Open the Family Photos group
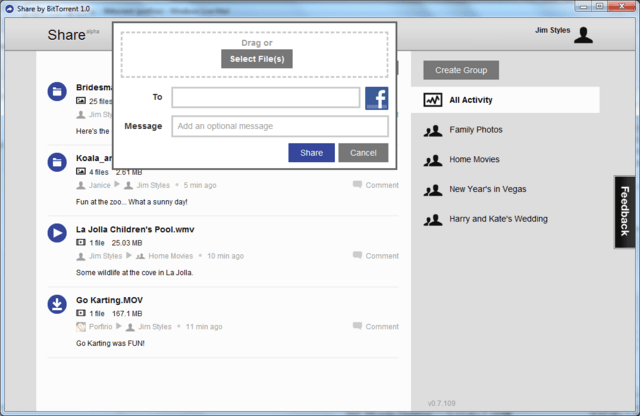This screenshot has height=416, width=640. pyautogui.click(x=476, y=130)
